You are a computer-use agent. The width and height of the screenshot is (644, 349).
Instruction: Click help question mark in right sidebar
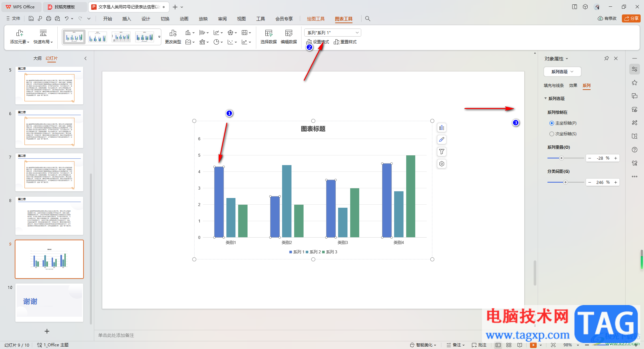(634, 150)
